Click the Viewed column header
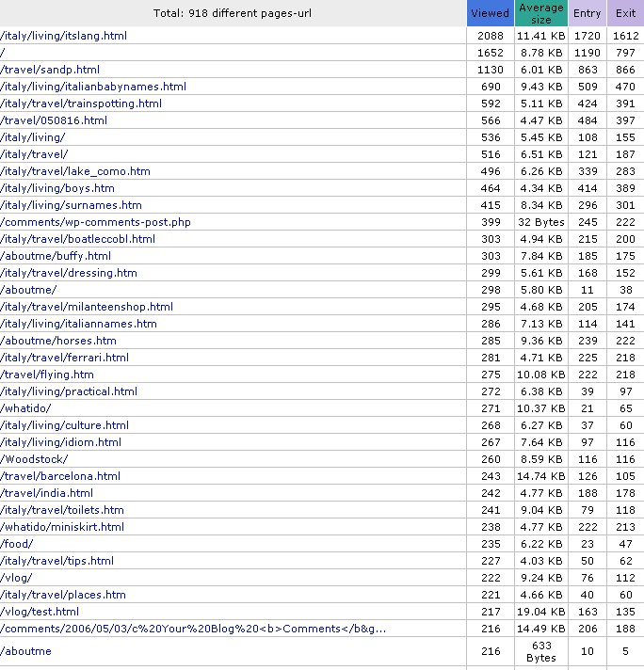 (490, 13)
